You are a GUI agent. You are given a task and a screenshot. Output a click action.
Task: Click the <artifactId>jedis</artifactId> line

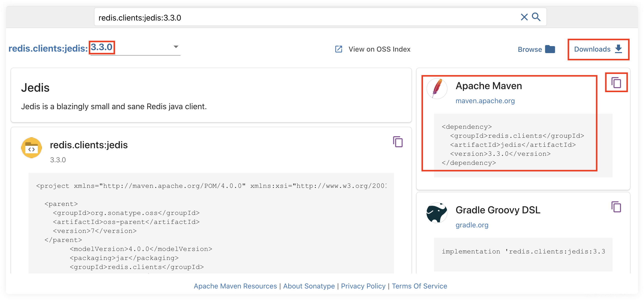pos(513,145)
